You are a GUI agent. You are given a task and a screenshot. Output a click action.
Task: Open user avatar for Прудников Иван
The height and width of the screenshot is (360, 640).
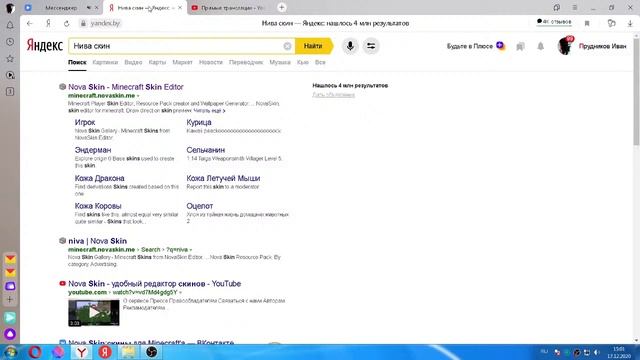coord(565,46)
